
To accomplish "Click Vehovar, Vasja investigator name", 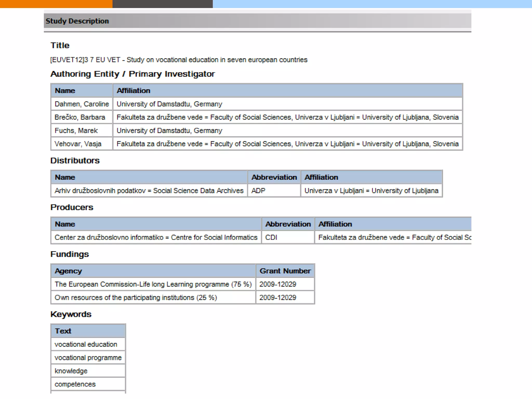I will coord(78,144).
